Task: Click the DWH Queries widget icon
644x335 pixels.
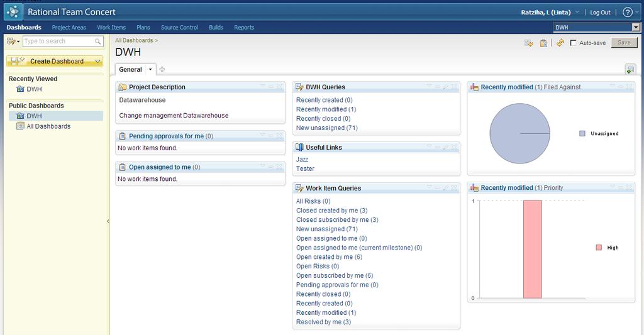Action: 299,87
